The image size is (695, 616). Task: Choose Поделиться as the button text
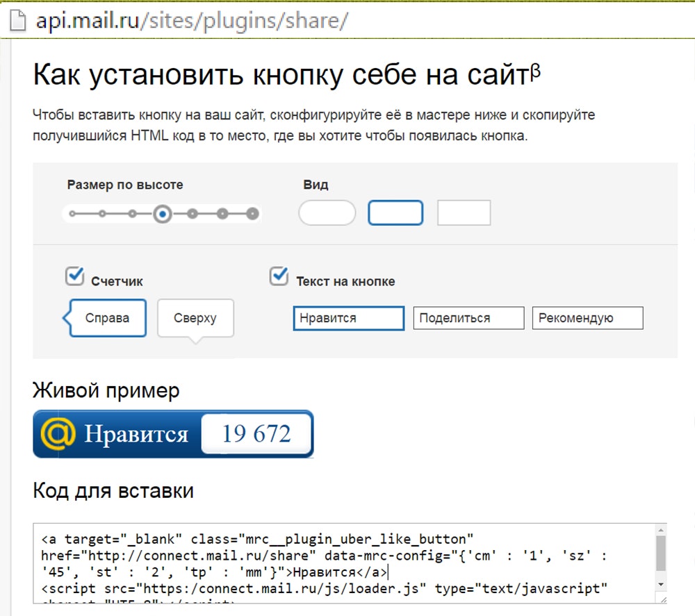(468, 317)
